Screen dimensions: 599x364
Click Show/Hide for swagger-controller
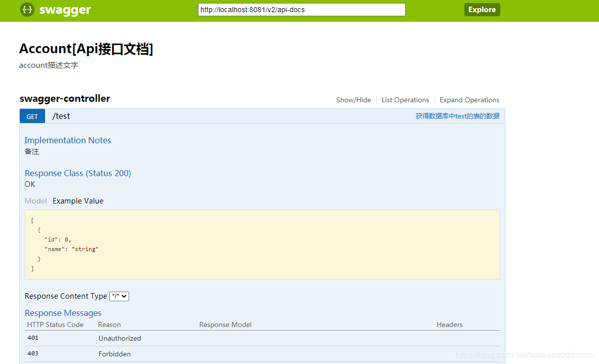click(353, 100)
